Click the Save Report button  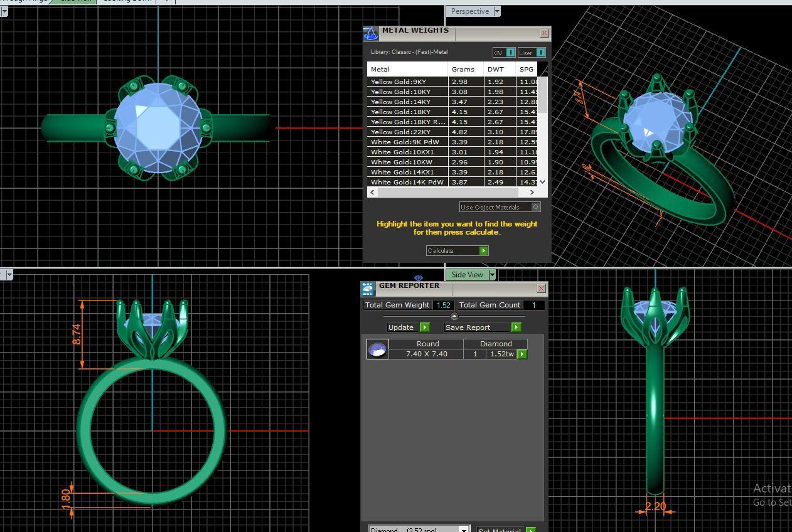pyautogui.click(x=476, y=327)
